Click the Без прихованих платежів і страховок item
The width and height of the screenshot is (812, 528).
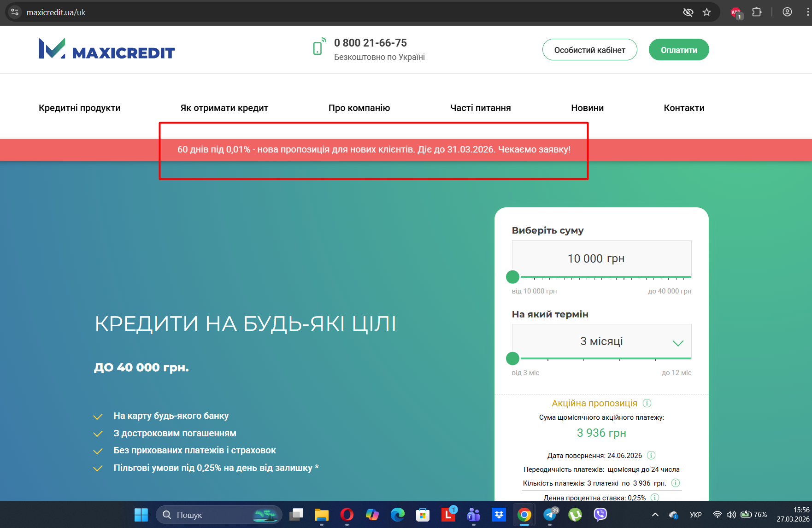[195, 450]
